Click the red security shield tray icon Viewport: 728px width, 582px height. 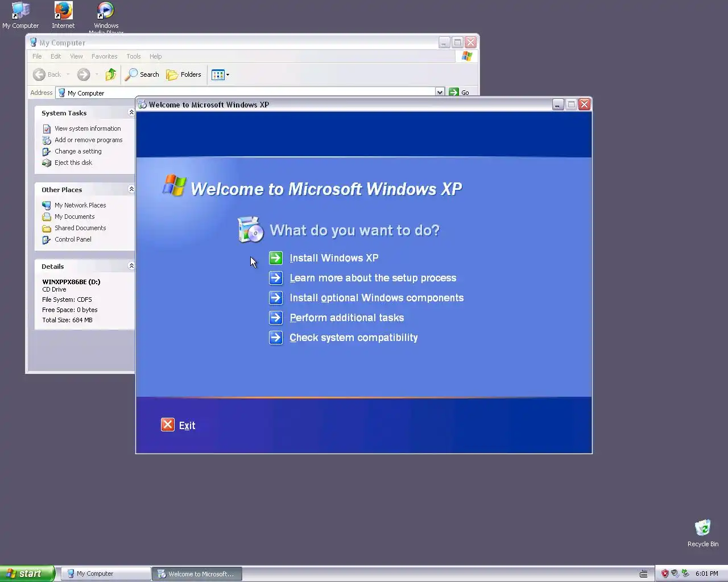tap(664, 573)
